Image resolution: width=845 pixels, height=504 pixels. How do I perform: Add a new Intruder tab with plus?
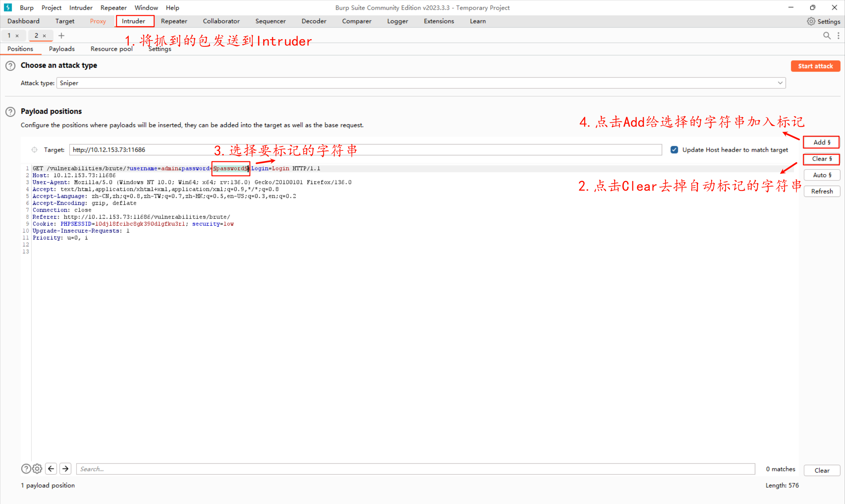point(61,36)
